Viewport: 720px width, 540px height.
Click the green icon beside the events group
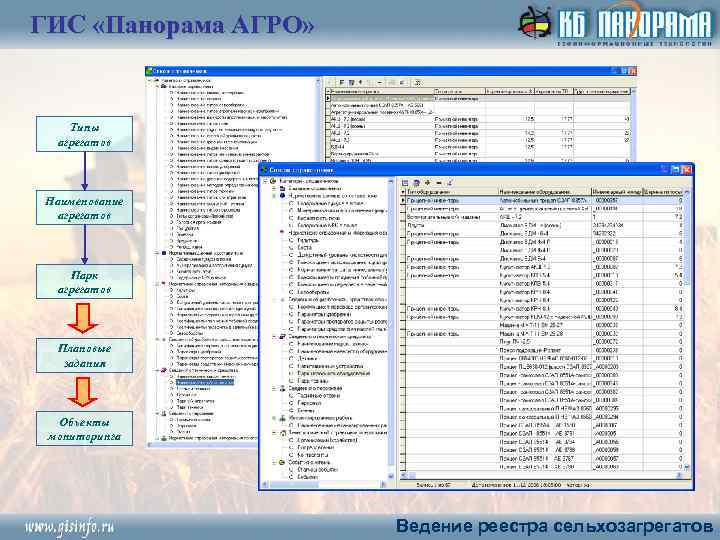click(282, 462)
